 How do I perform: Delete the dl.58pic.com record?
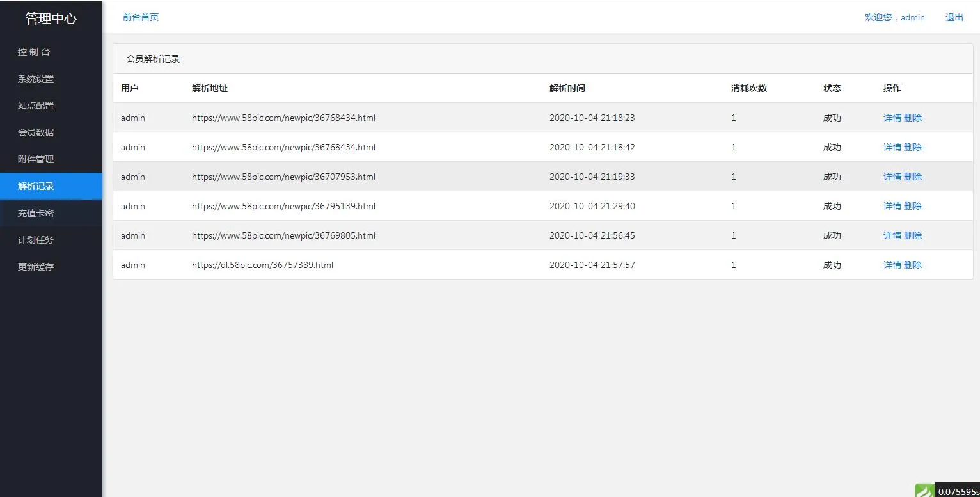coord(913,265)
